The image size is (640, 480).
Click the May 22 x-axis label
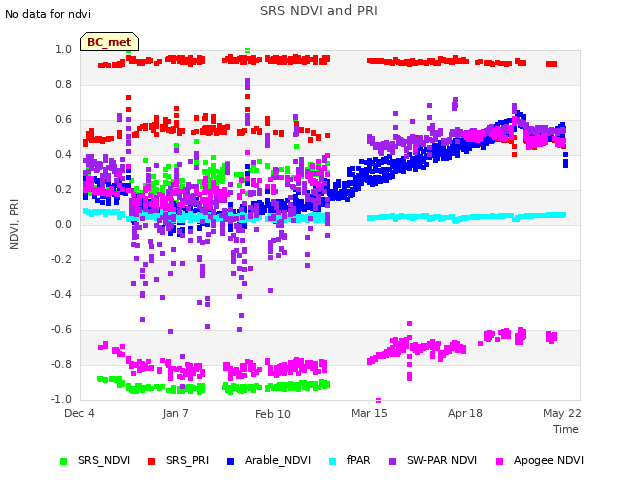click(x=562, y=413)
